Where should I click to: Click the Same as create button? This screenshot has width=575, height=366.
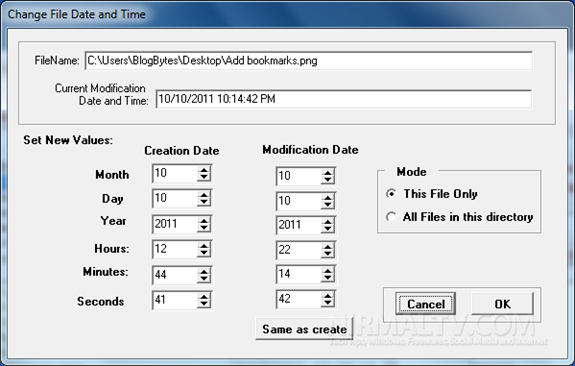pos(304,329)
